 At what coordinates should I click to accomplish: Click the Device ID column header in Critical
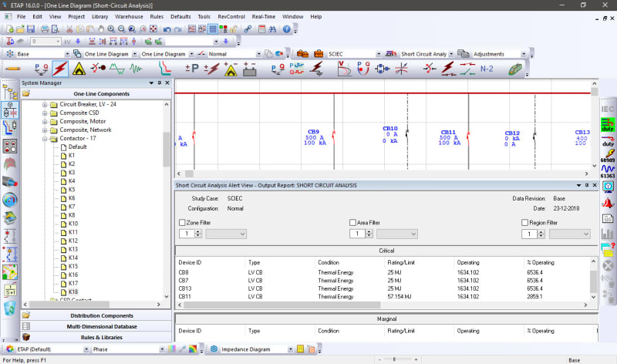click(190, 262)
